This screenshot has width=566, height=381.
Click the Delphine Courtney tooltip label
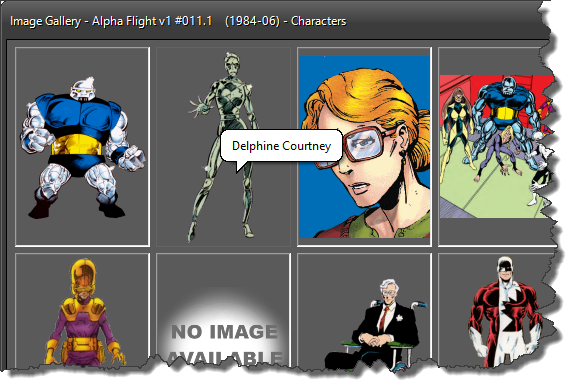(281, 146)
